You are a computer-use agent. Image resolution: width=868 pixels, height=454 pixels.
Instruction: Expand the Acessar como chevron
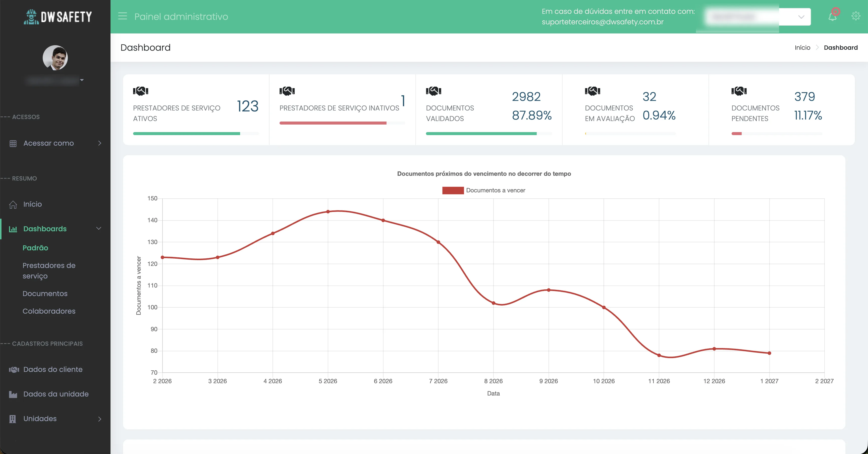coord(99,143)
